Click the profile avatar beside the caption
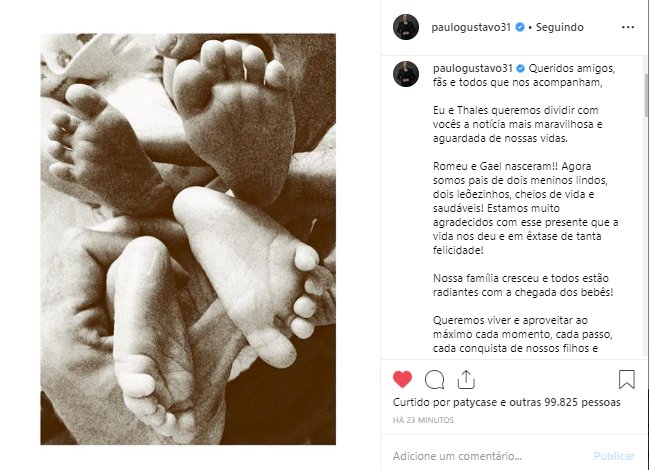Screen dimensions: 649x470 click(406, 74)
